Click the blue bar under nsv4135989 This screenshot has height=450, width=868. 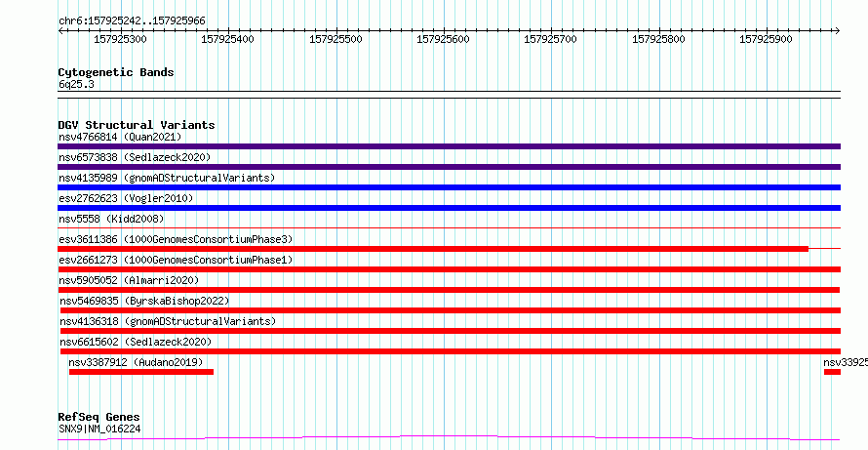tap(449, 187)
